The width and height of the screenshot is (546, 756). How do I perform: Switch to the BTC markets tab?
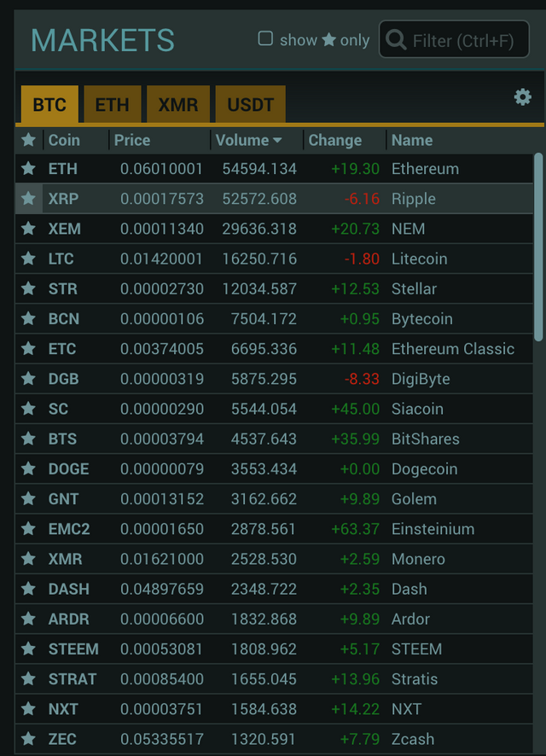49,104
